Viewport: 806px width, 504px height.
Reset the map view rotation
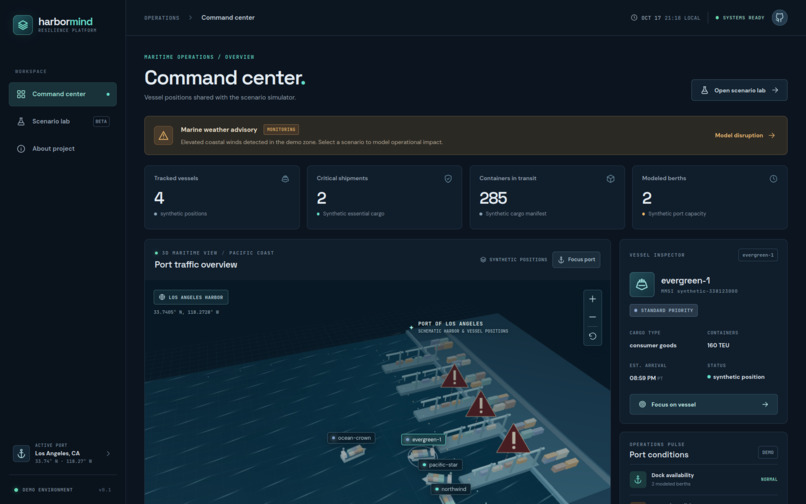593,336
